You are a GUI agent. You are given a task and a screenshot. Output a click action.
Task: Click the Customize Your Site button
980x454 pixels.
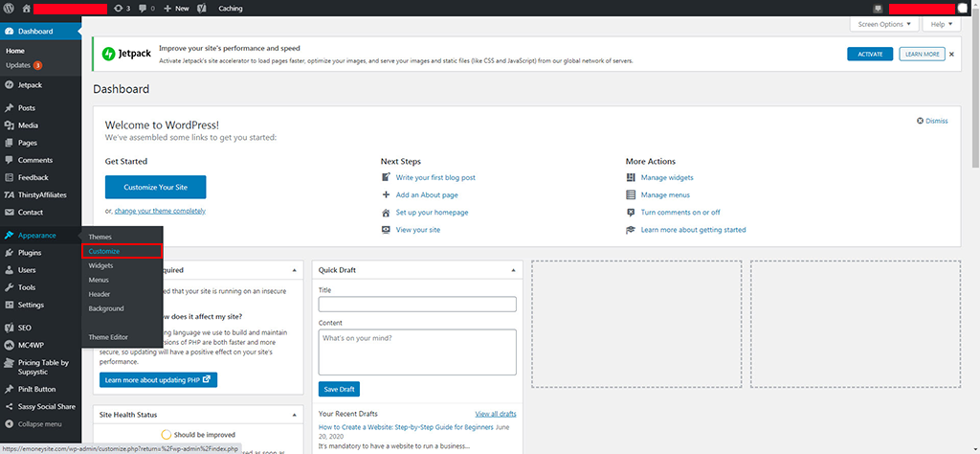pyautogui.click(x=156, y=187)
